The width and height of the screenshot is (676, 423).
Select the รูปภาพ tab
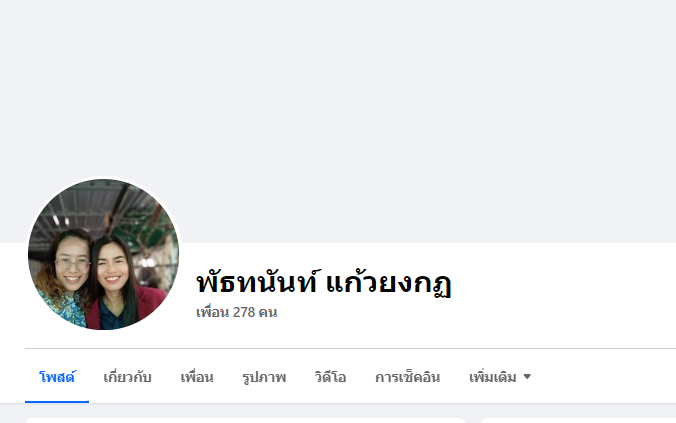click(263, 377)
